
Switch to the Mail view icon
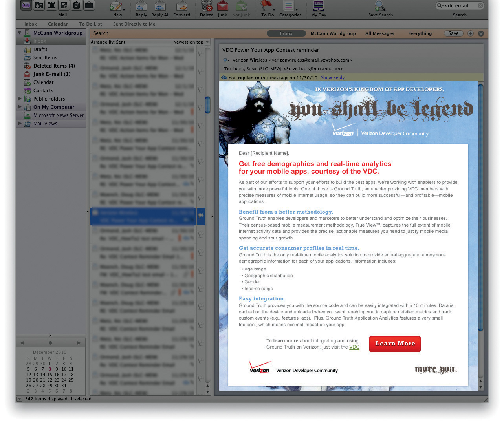point(26,5)
